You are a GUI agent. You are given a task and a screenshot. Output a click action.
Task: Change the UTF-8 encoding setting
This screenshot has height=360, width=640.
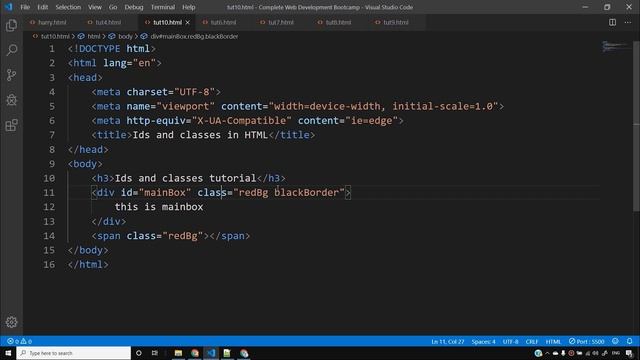[511, 341]
